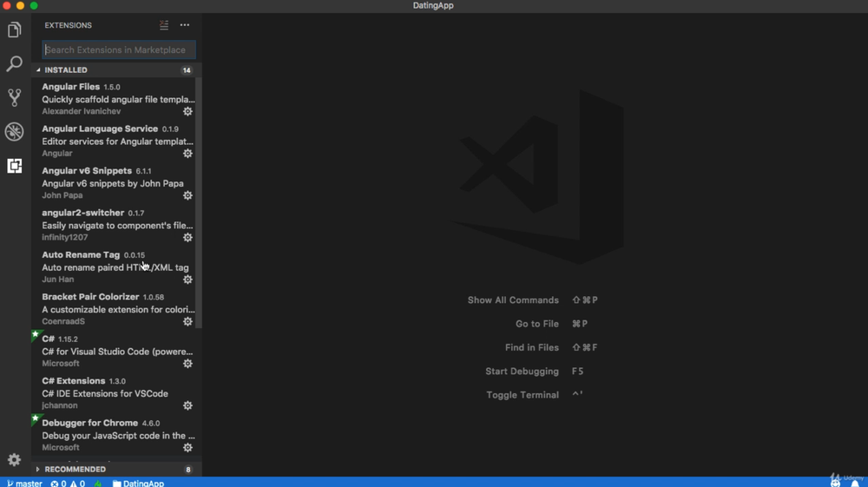Click the master branch in status bar
Image resolution: width=868 pixels, height=487 pixels.
25,484
